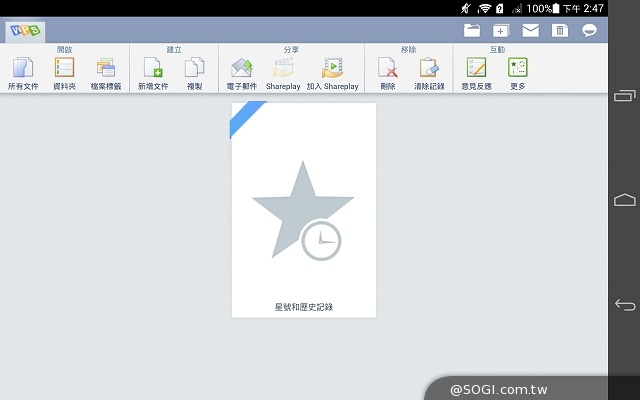Tap the Android home button
The height and width of the screenshot is (400, 640).
pos(624,200)
